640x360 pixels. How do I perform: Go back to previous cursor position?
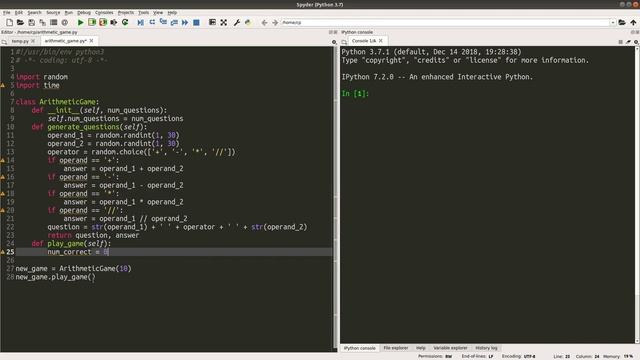pos(264,22)
